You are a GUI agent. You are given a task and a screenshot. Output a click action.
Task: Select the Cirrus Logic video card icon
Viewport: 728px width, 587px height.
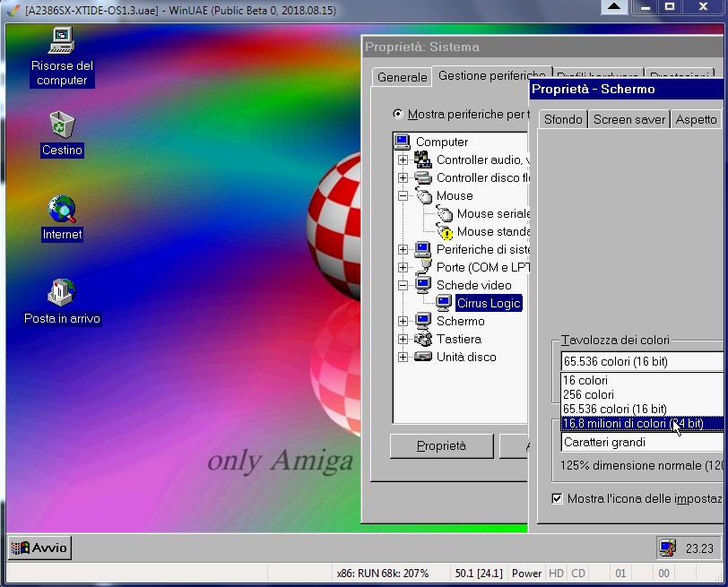click(x=444, y=303)
